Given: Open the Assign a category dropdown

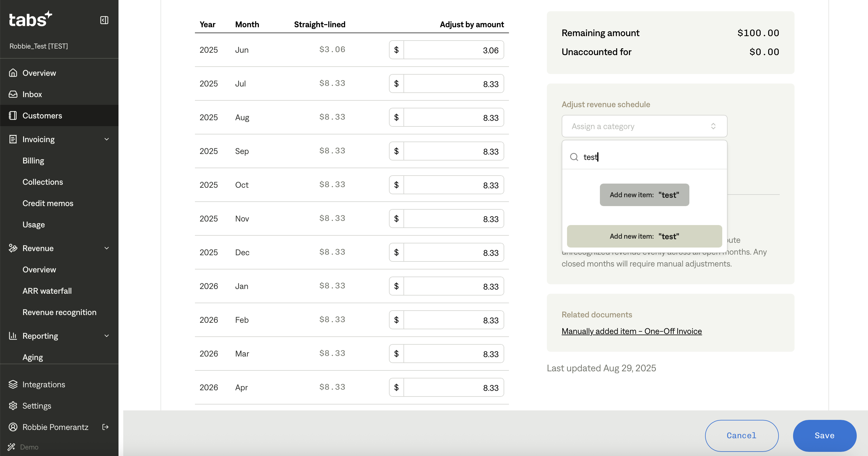Looking at the screenshot, I should click(x=644, y=126).
